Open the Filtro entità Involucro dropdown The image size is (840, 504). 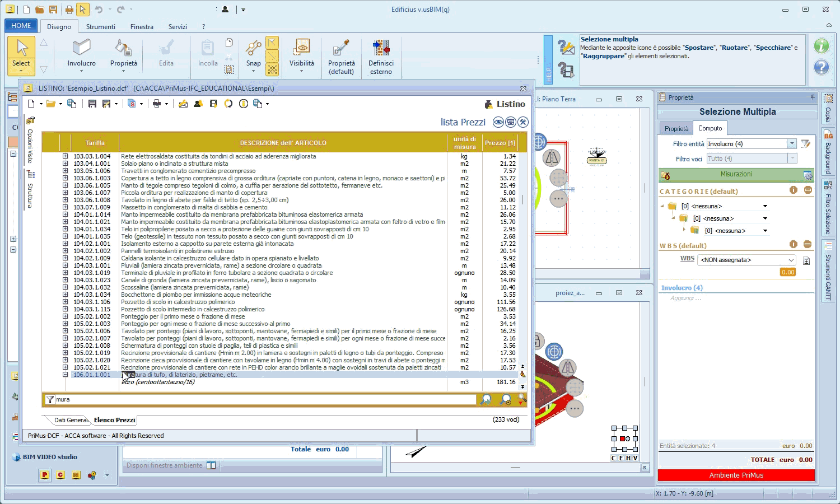click(792, 144)
